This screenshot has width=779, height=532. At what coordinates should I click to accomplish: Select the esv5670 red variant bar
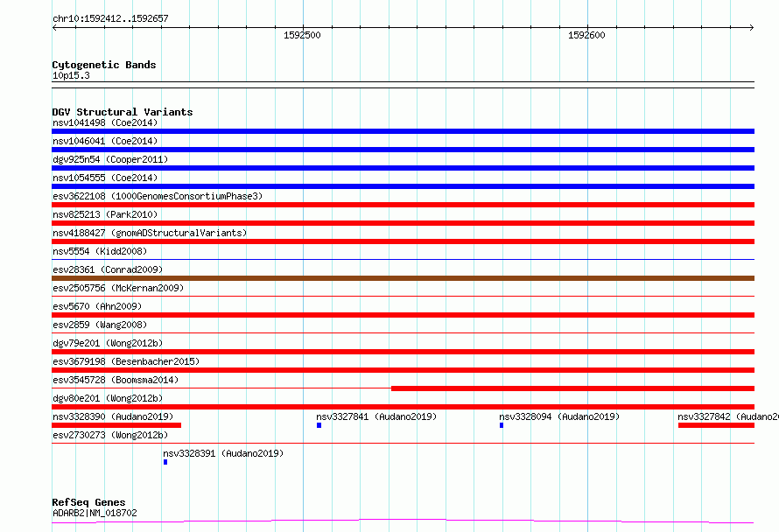tap(403, 315)
